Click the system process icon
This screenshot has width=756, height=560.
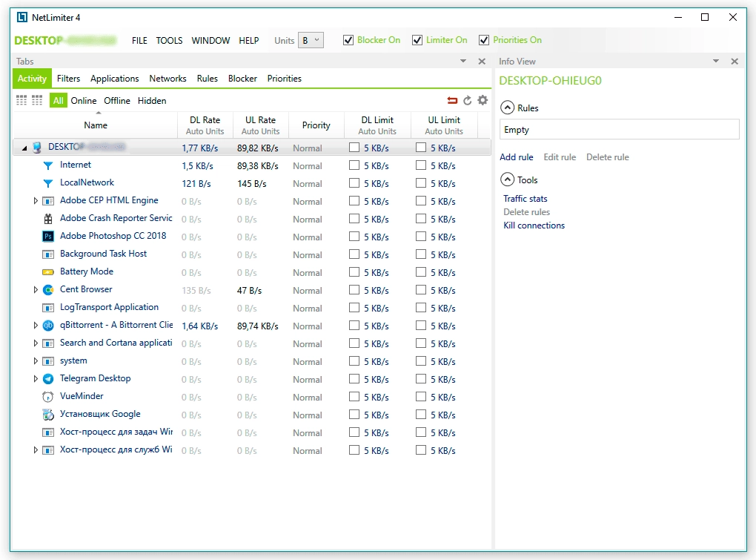click(47, 361)
